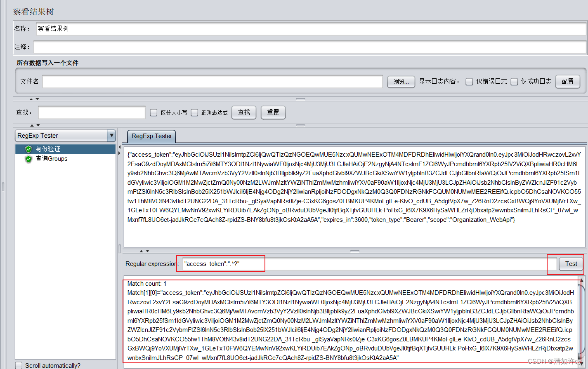Click the 注释 comment input field
This screenshot has width=588, height=369.
(310, 47)
